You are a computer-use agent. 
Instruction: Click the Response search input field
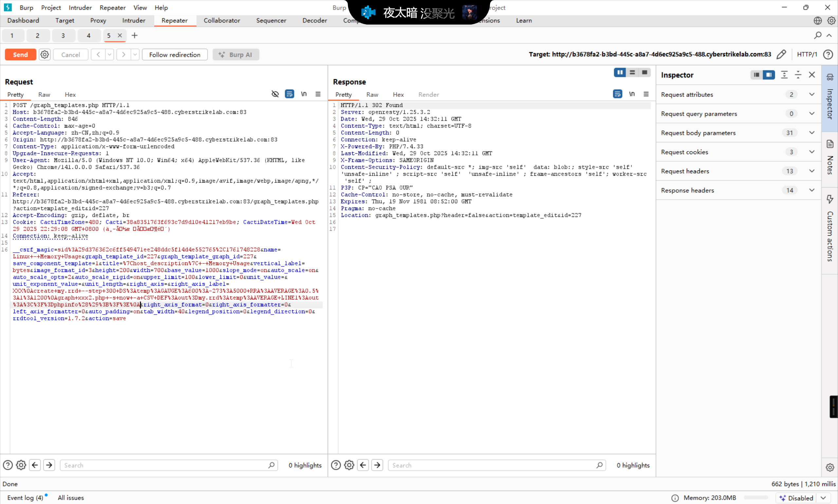(x=493, y=465)
